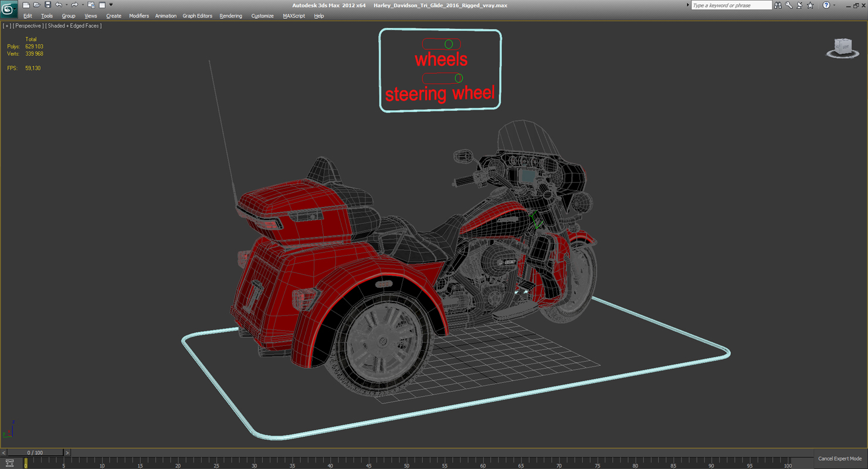Image resolution: width=868 pixels, height=469 pixels.
Task: Click the Subscription Center key icon
Action: tap(789, 5)
